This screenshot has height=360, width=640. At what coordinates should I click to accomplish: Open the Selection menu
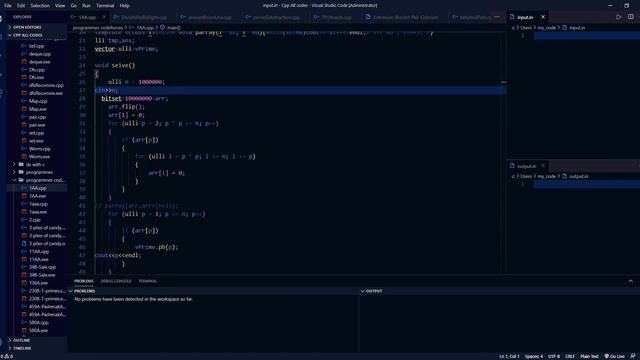[x=40, y=6]
